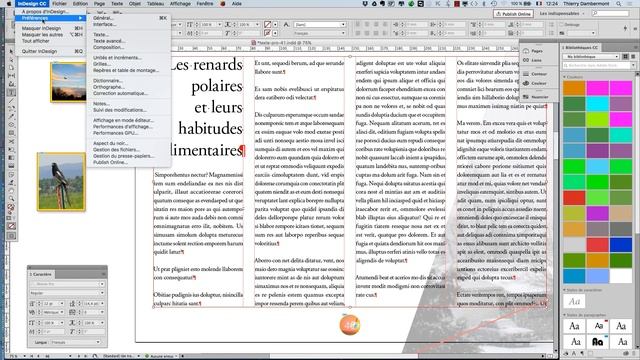
Task: Open the Les indispensables workspace dropdown
Action: [x=562, y=13]
